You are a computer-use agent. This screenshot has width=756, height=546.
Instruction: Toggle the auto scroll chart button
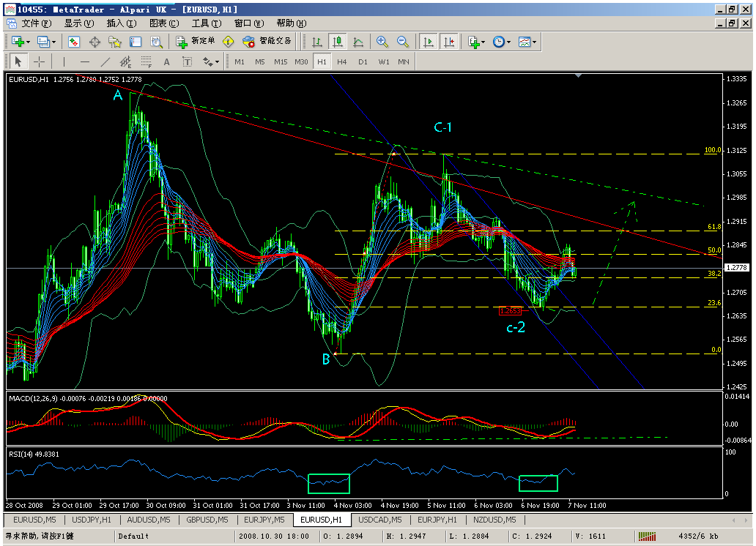click(428, 42)
